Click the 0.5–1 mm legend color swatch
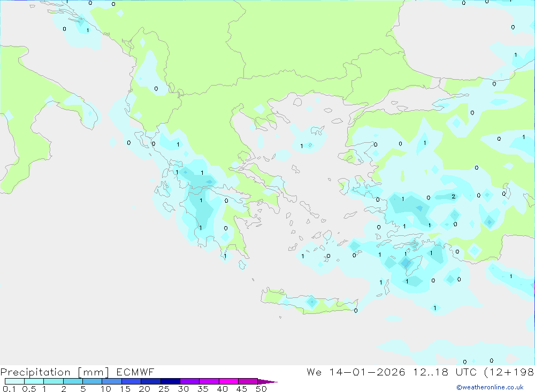 click(x=34, y=381)
